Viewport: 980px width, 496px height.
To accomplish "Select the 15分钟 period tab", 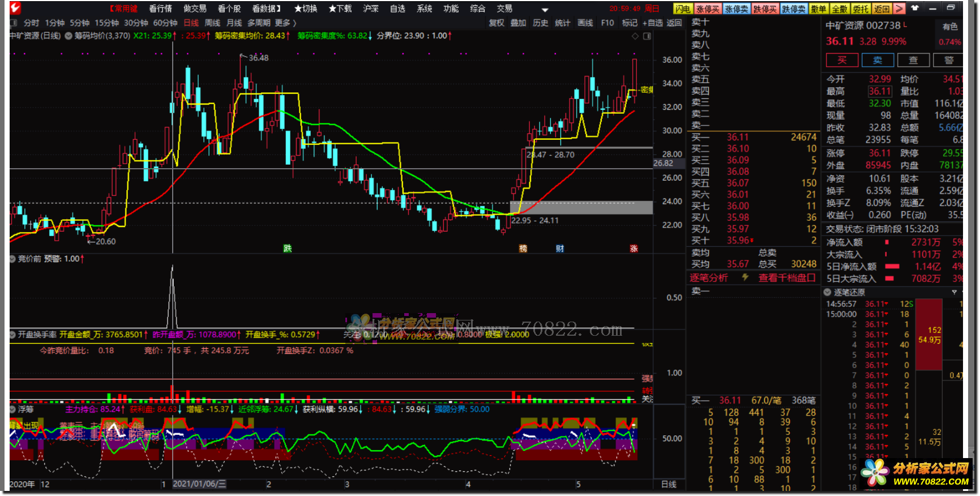I will pos(107,23).
